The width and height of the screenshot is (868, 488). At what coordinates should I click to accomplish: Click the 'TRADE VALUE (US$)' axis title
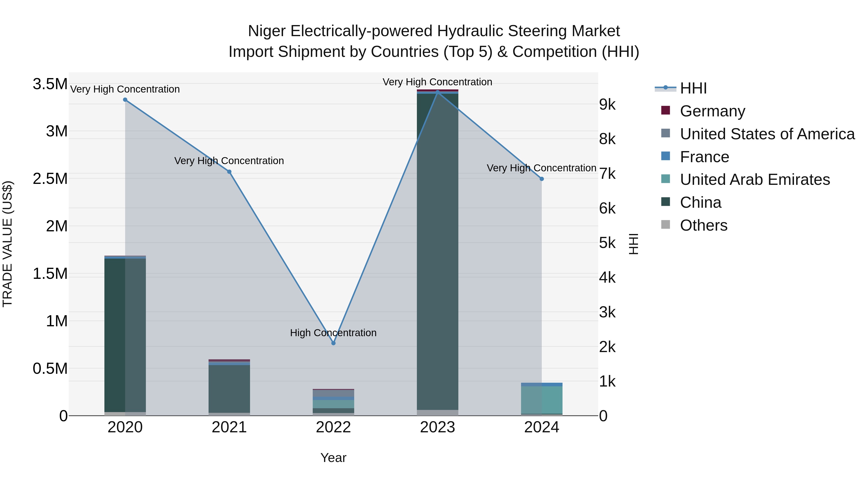pyautogui.click(x=7, y=244)
